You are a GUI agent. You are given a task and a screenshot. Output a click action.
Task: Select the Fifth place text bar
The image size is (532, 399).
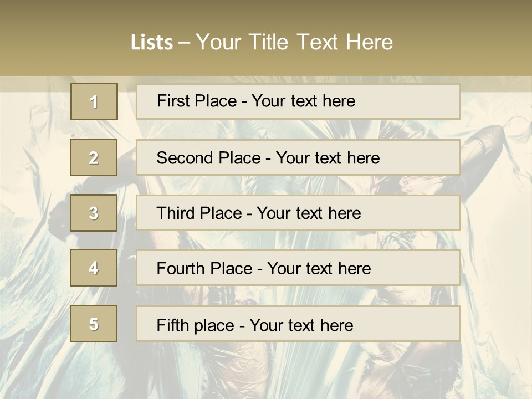(298, 324)
